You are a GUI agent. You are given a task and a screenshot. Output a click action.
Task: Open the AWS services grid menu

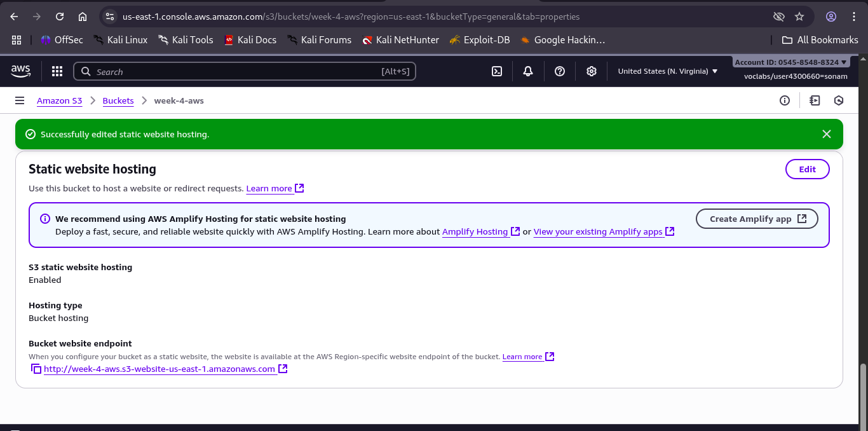57,71
